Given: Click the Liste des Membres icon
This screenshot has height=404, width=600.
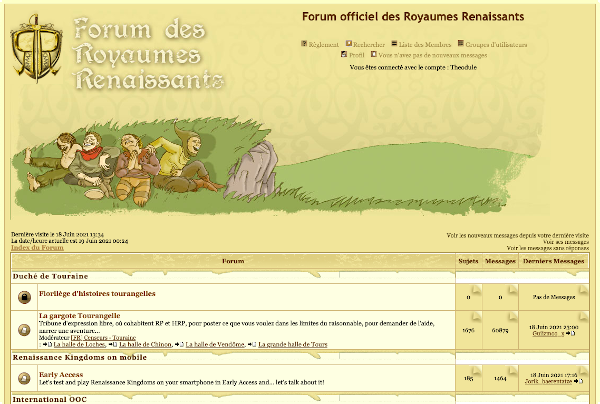Looking at the screenshot, I should point(394,44).
